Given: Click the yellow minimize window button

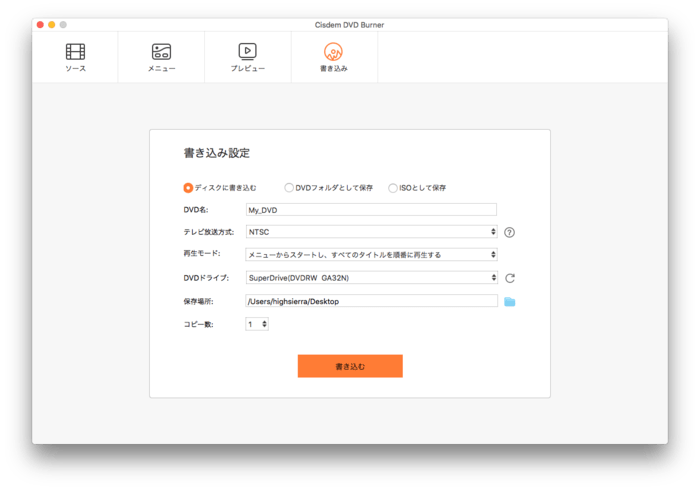Looking at the screenshot, I should click(51, 23).
